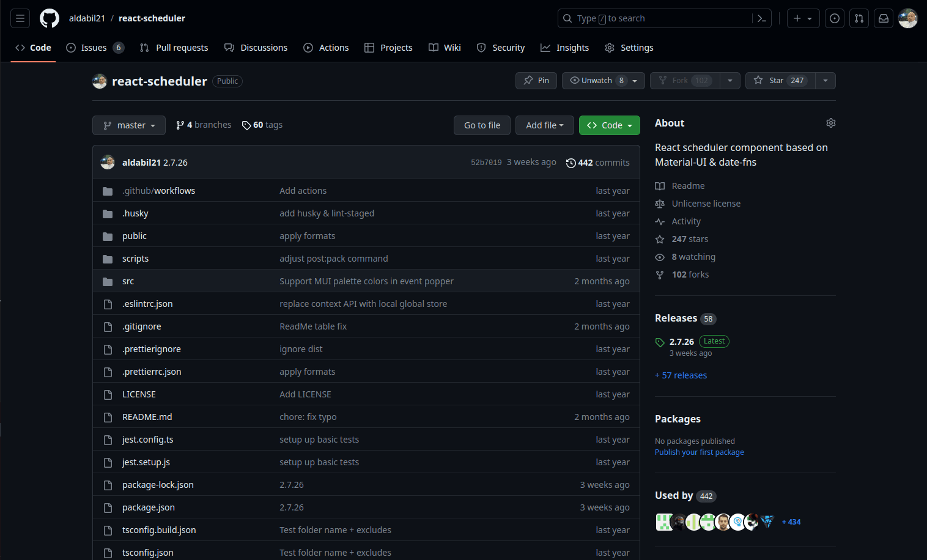Open the scripts folder
The height and width of the screenshot is (560, 927).
tap(135, 259)
